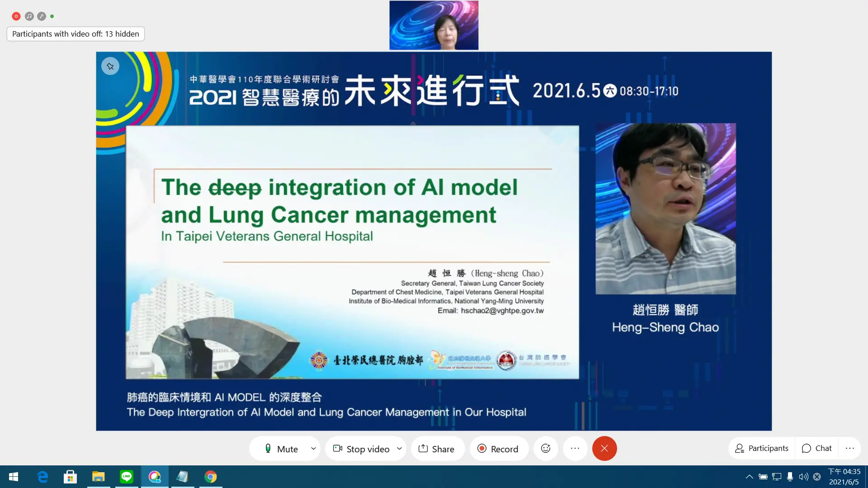Open the Chat panel
Screen dimensions: 868x488
click(816, 448)
